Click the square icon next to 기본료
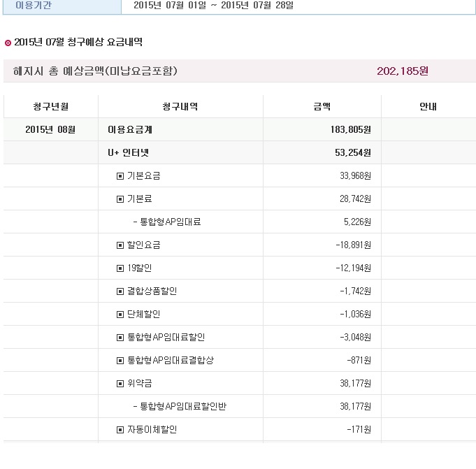Viewport: 476px width, 469px height. (120, 199)
